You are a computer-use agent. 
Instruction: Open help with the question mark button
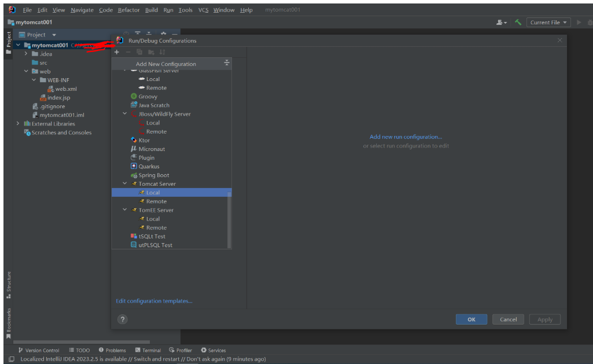tap(123, 319)
